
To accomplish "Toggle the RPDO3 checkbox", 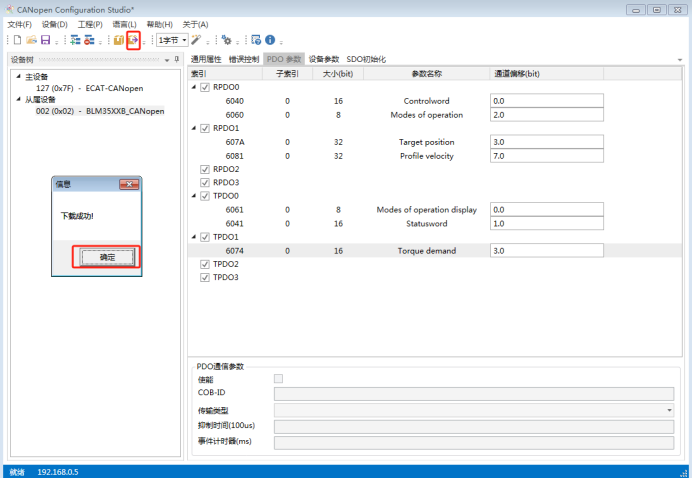I will (x=205, y=182).
